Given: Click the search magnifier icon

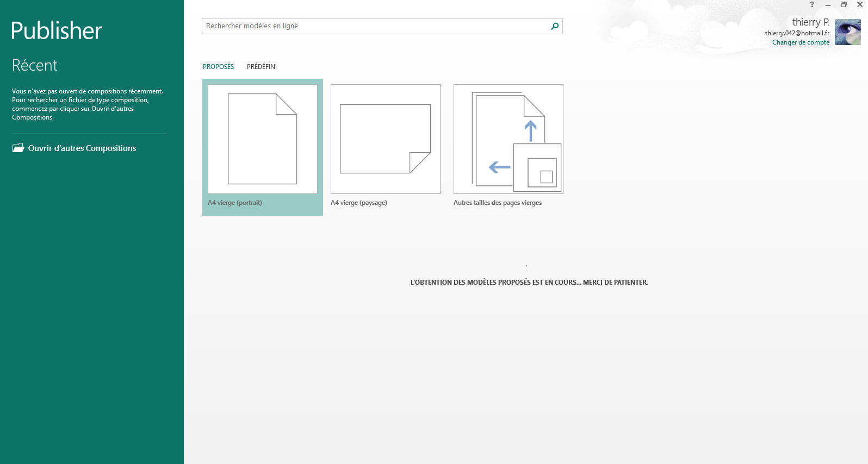Looking at the screenshot, I should click(x=555, y=26).
